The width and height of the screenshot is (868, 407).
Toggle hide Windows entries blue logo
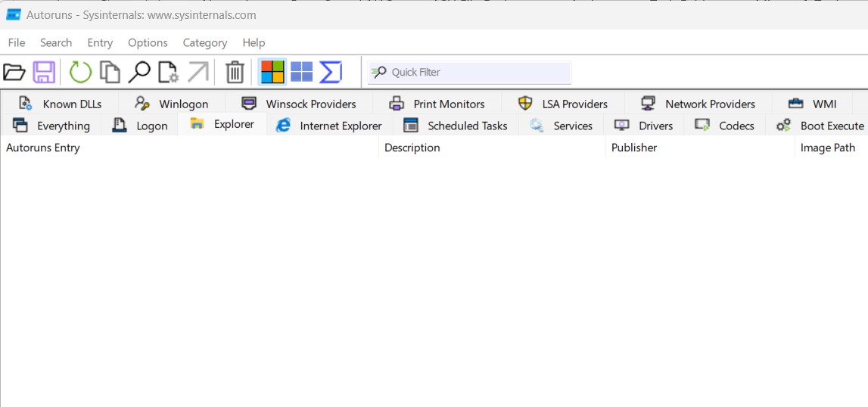(x=302, y=72)
